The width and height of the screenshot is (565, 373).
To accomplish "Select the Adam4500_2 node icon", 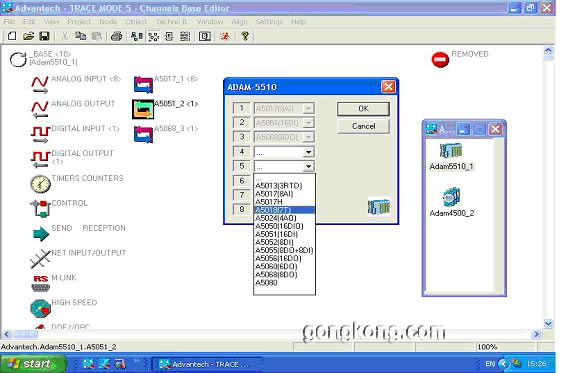I will (451, 197).
